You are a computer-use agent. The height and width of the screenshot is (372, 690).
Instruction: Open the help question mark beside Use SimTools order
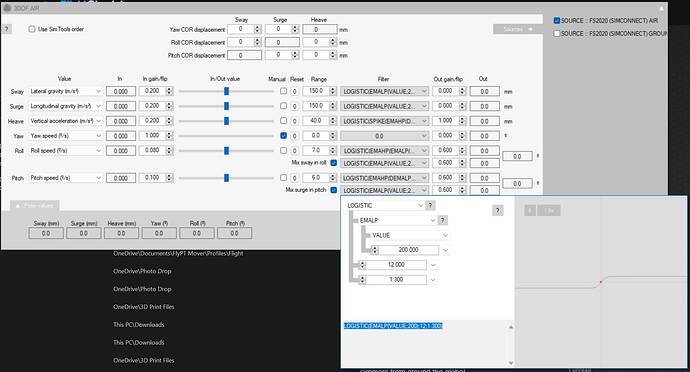click(x=7, y=29)
